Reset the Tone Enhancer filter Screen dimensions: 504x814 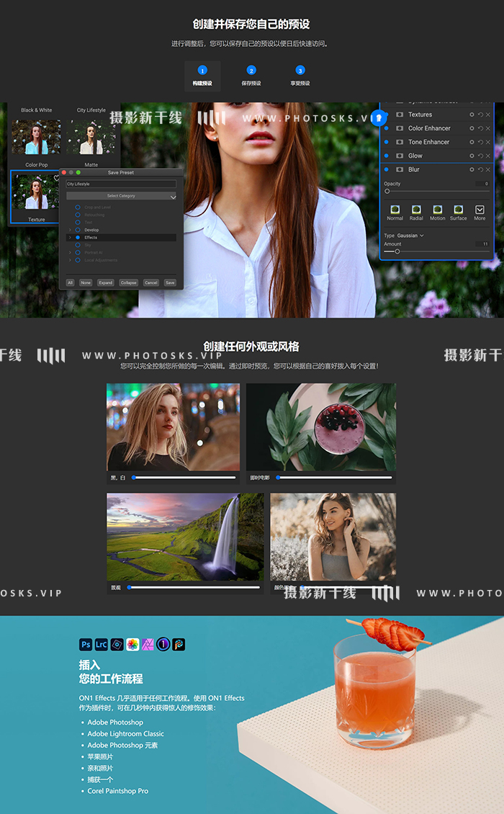coord(480,142)
